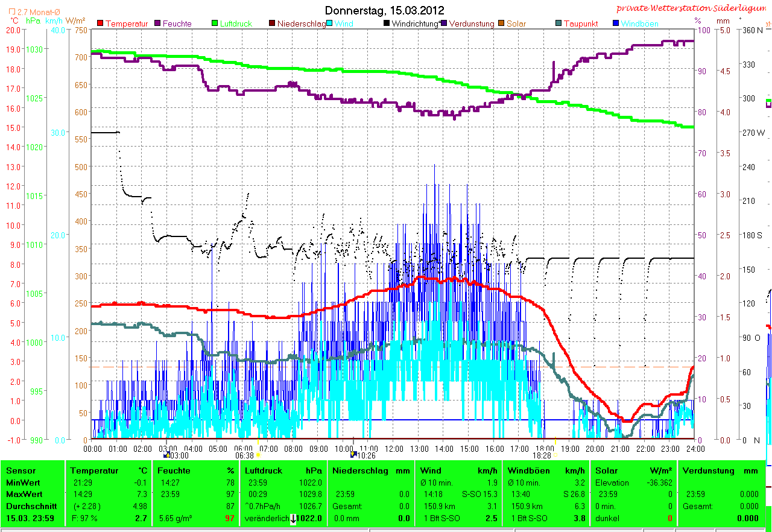
Task: Click the red Temperatur legend square
Action: click(100, 24)
